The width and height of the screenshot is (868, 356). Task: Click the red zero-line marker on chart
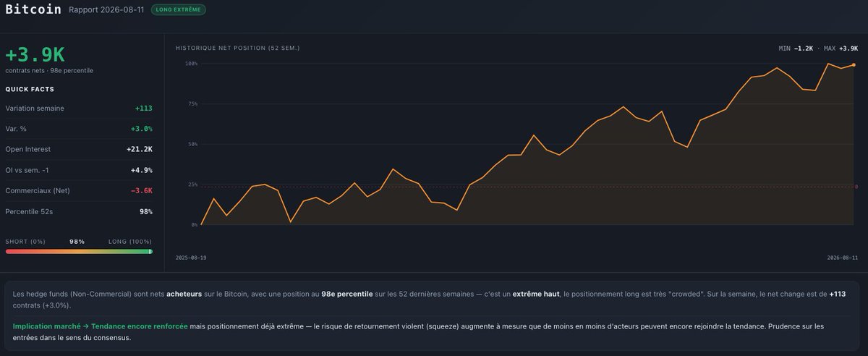[x=856, y=187]
